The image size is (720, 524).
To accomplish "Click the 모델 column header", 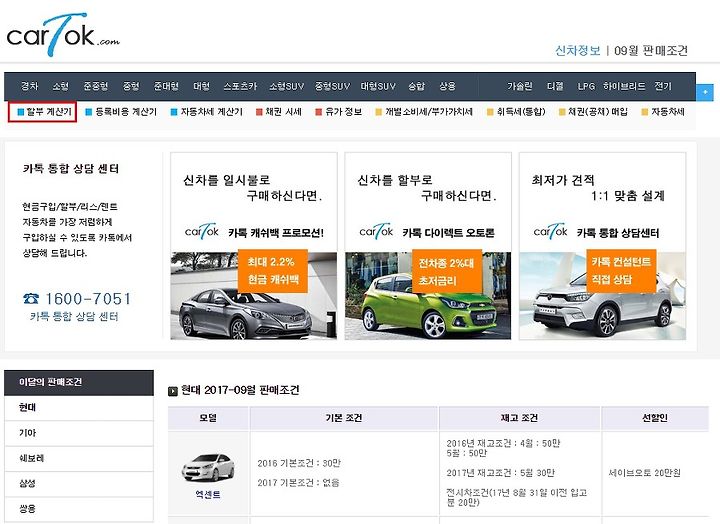I will pyautogui.click(x=208, y=418).
